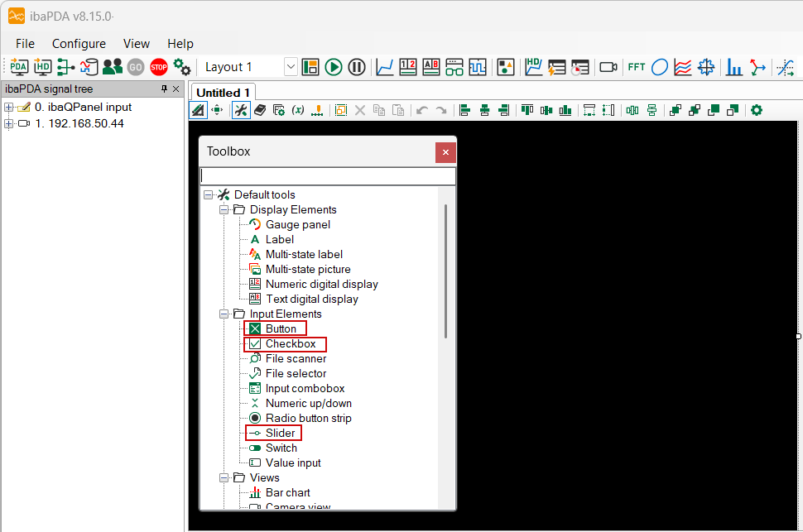Align selected elements left

(x=465, y=110)
